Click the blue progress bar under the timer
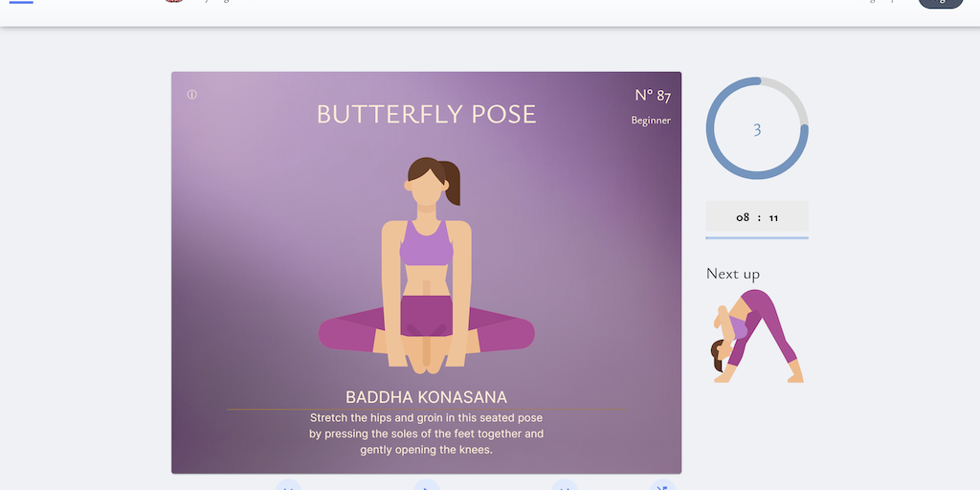Image resolution: width=980 pixels, height=490 pixels. tap(757, 237)
